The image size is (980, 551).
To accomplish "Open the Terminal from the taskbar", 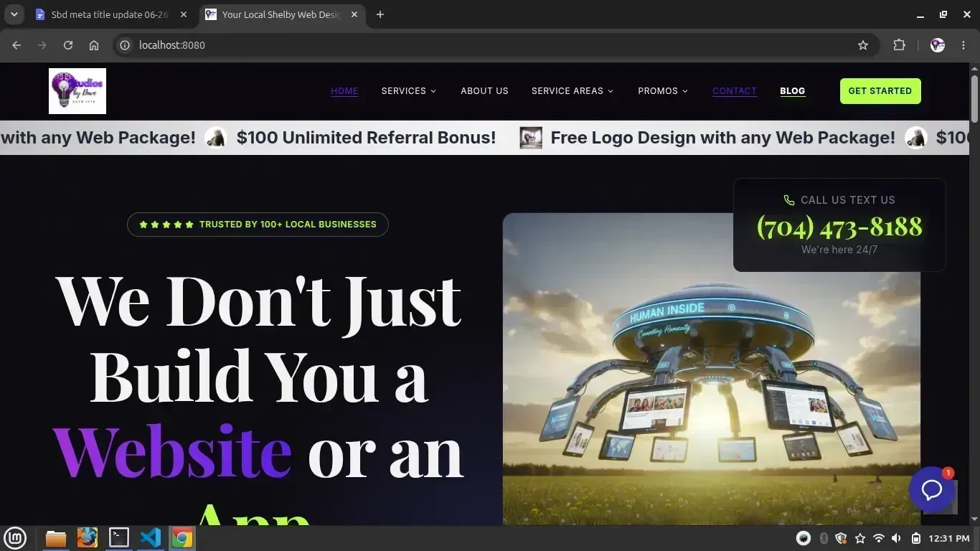I will point(118,537).
